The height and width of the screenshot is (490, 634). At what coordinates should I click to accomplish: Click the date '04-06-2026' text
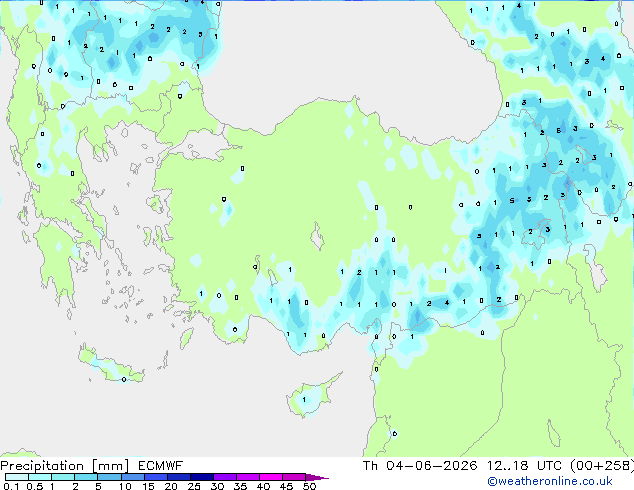point(431,466)
